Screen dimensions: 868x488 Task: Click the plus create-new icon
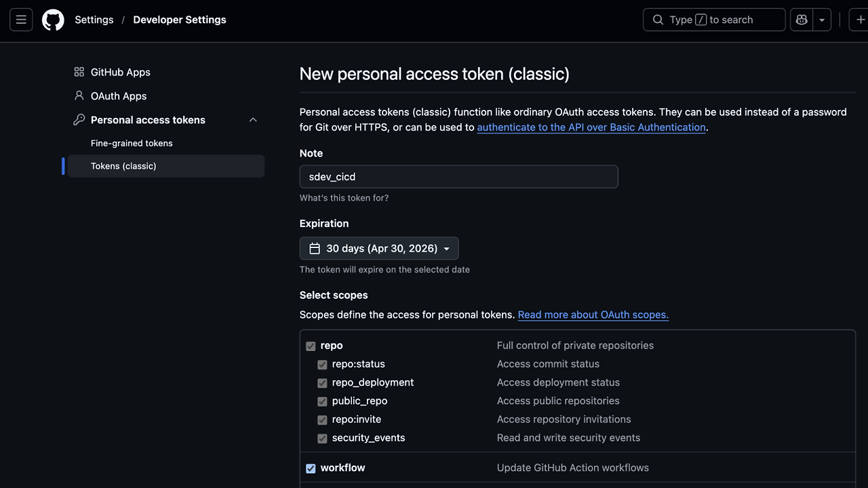[861, 20]
